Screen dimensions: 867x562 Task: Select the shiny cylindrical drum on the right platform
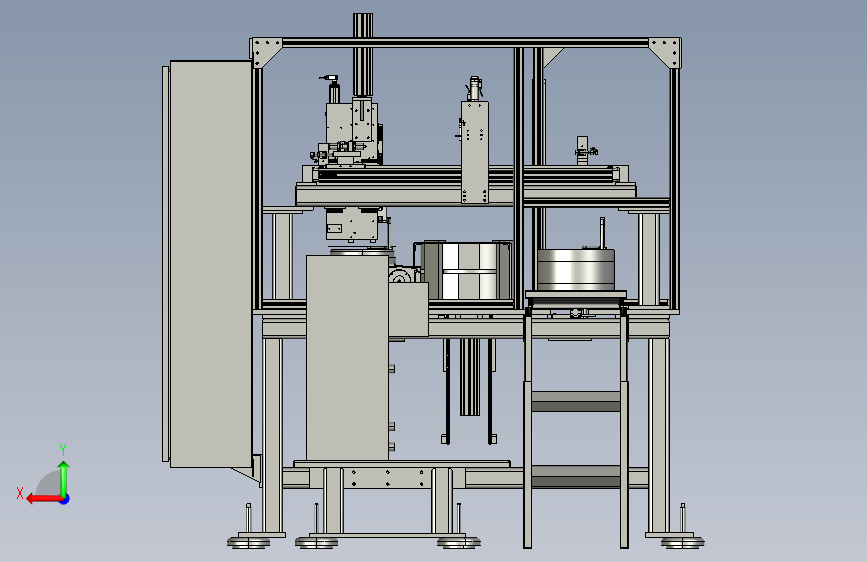point(576,269)
